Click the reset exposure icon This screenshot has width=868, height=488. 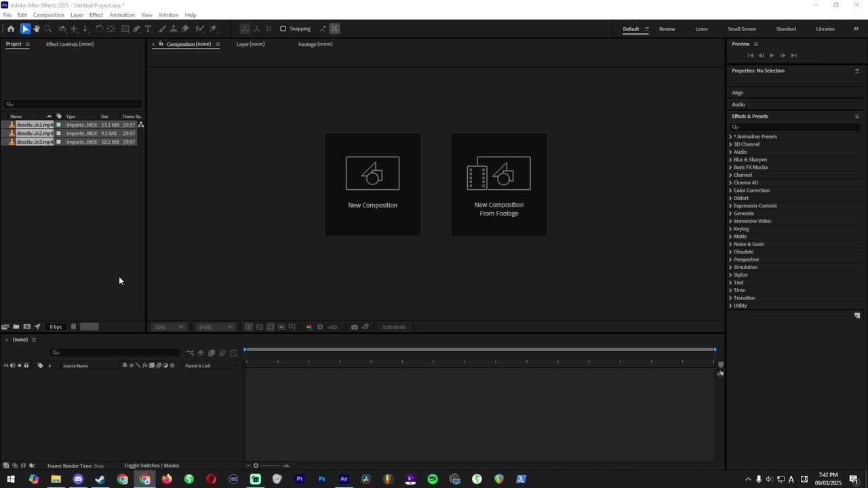pyautogui.click(x=321, y=327)
